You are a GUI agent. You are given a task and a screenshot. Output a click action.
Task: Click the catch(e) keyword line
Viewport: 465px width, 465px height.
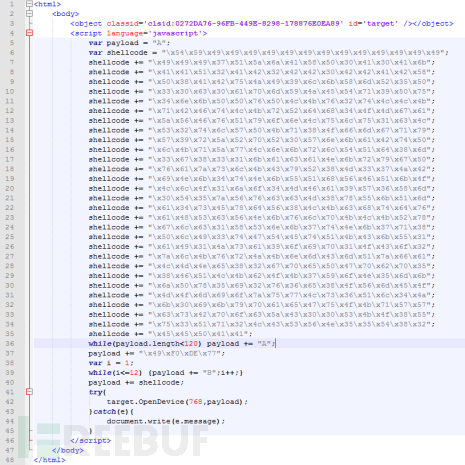pos(111,412)
